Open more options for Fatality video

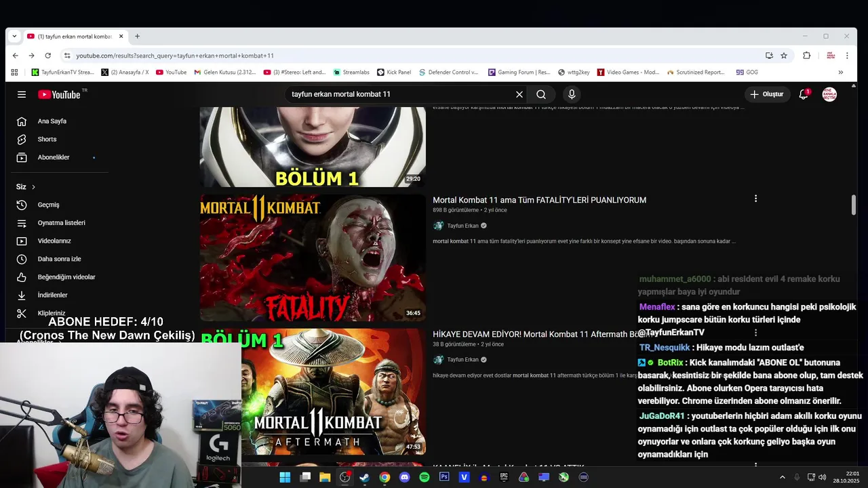coord(755,199)
